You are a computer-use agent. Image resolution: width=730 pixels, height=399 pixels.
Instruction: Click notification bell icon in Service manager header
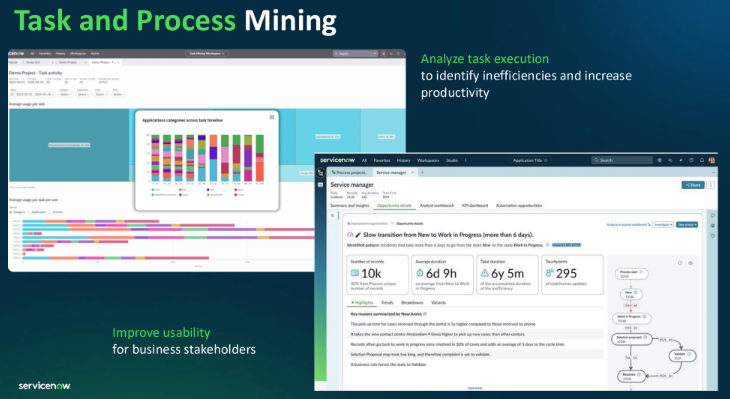coord(702,160)
